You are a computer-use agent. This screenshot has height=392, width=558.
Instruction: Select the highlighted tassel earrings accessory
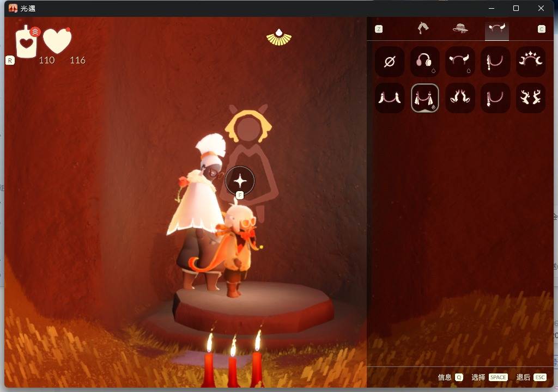coord(424,98)
